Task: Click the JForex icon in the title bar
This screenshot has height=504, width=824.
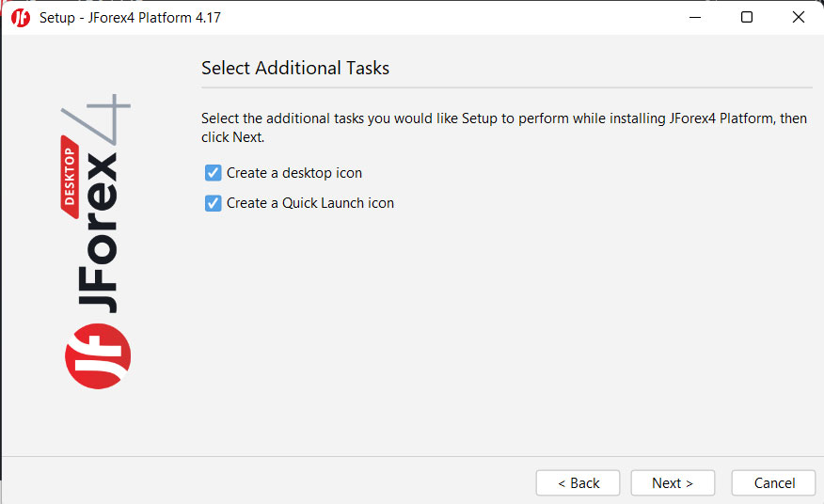Action: coord(20,18)
